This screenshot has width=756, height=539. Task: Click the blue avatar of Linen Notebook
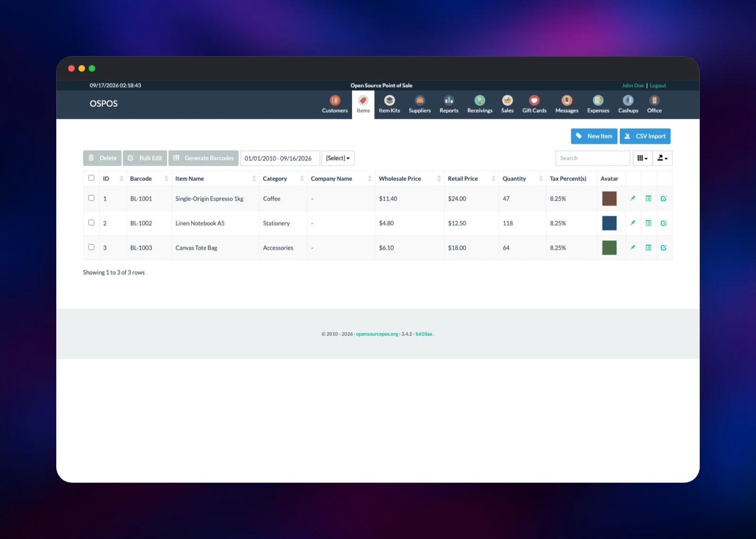point(609,223)
